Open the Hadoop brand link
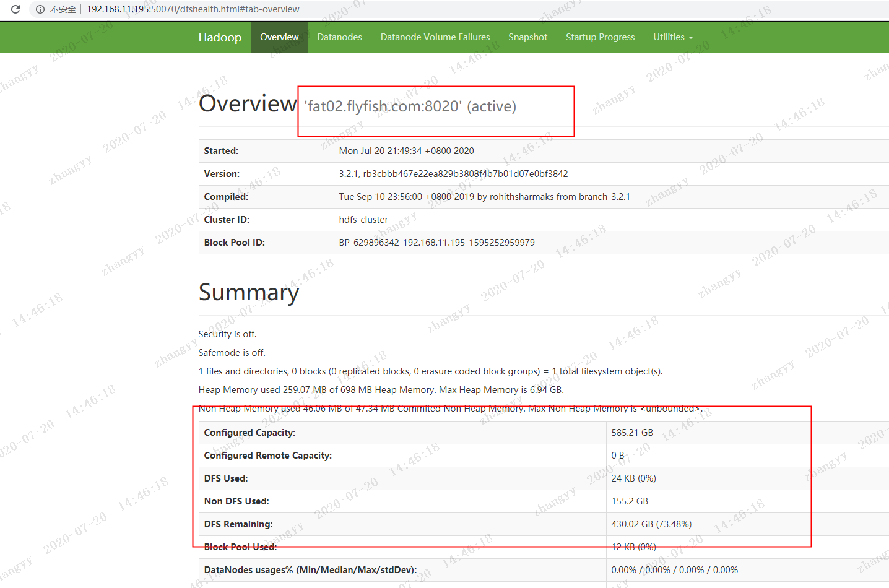The width and height of the screenshot is (889, 588). click(x=220, y=37)
